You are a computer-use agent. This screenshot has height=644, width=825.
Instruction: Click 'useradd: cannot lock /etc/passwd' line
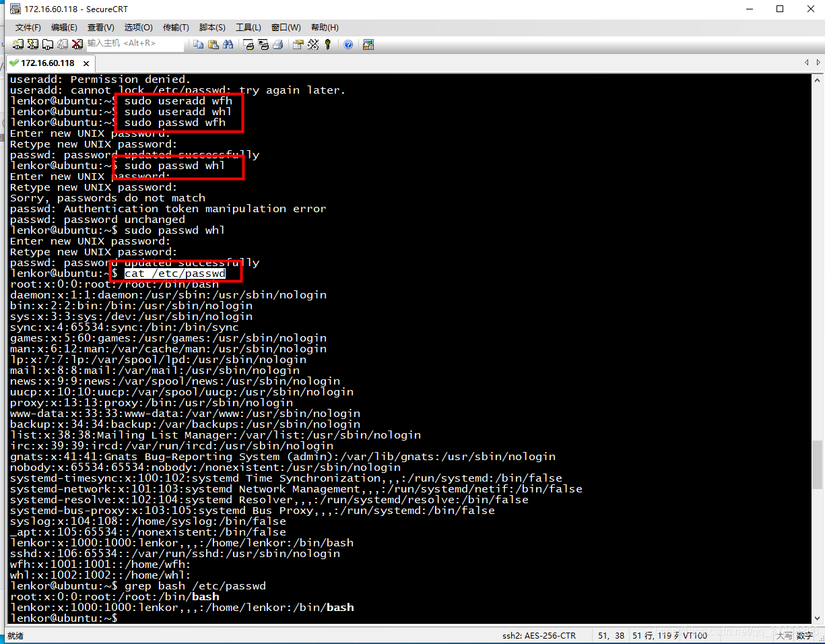pyautogui.click(x=178, y=90)
